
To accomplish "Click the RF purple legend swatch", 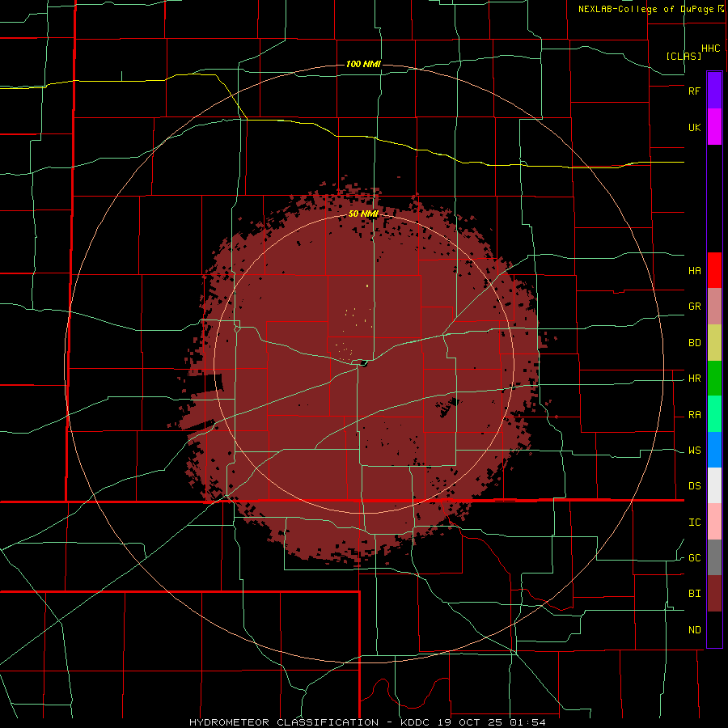I will click(x=714, y=91).
